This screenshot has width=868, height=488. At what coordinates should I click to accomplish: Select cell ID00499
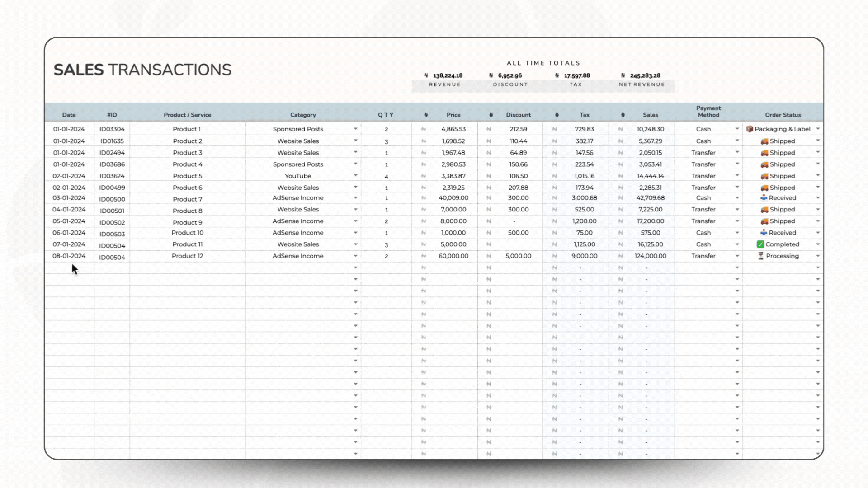pos(112,188)
